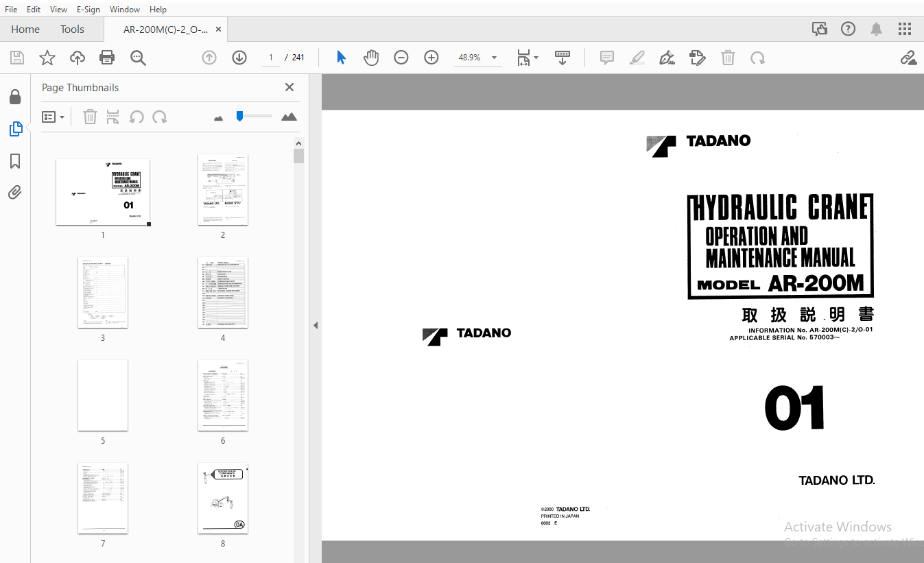This screenshot has width=924, height=563.
Task: Open the Sign document pen tool
Action: coord(667,58)
